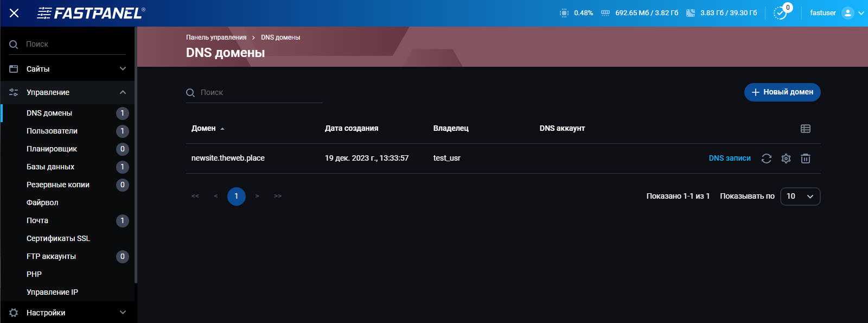Screen dimensions: 868x323
Task: Click the FASTPANEL logo
Action: [x=91, y=13]
